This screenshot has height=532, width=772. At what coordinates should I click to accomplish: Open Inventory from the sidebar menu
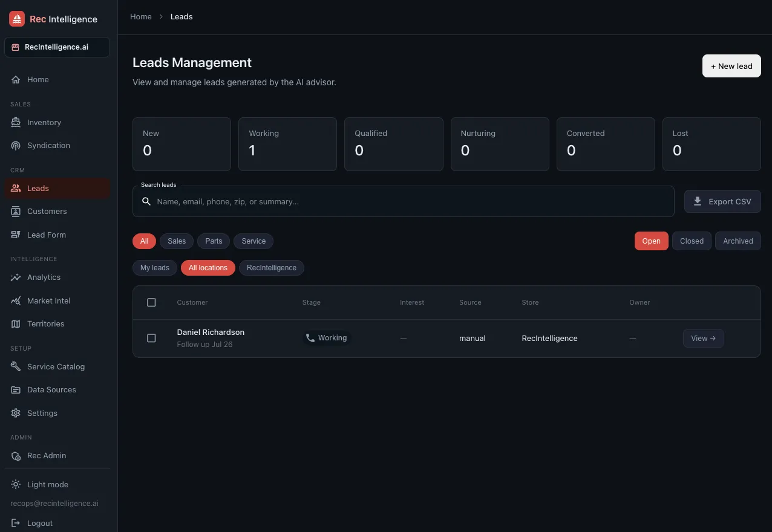(x=57, y=122)
